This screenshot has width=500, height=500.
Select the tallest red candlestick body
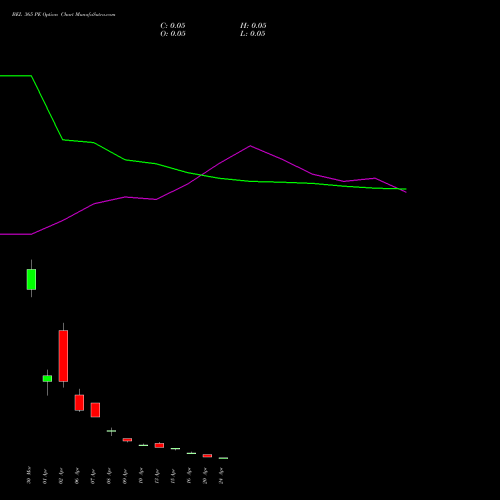pos(63,356)
